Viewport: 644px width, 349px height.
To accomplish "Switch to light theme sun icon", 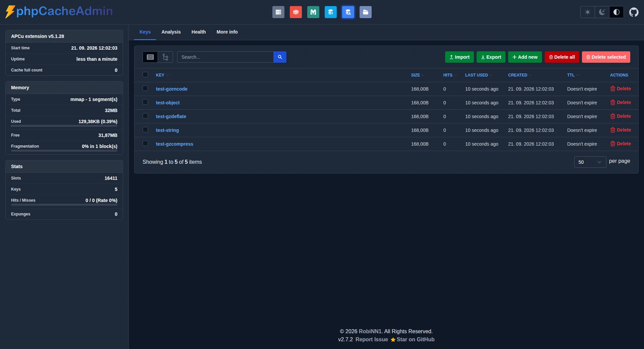I will [588, 12].
